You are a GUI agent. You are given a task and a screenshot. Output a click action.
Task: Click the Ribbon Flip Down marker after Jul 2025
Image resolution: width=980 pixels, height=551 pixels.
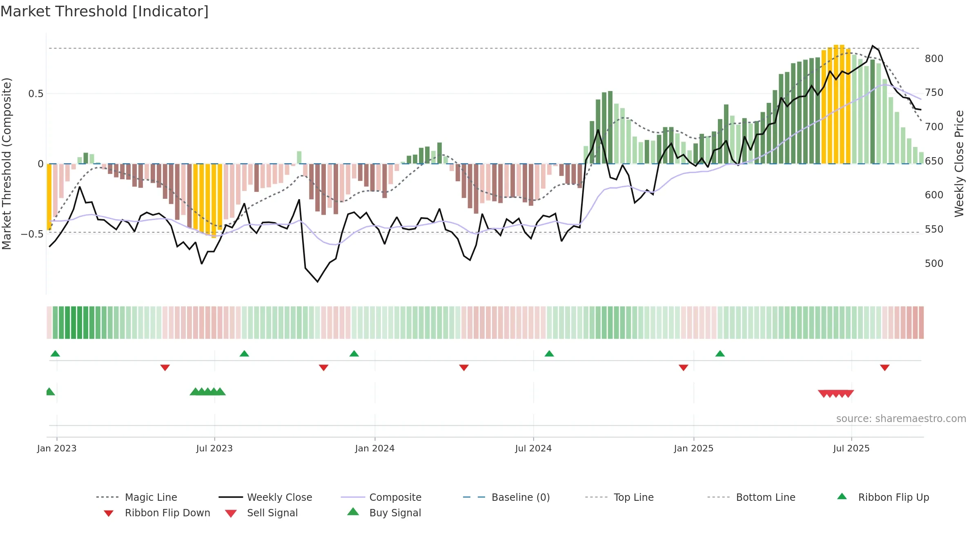coord(885,368)
